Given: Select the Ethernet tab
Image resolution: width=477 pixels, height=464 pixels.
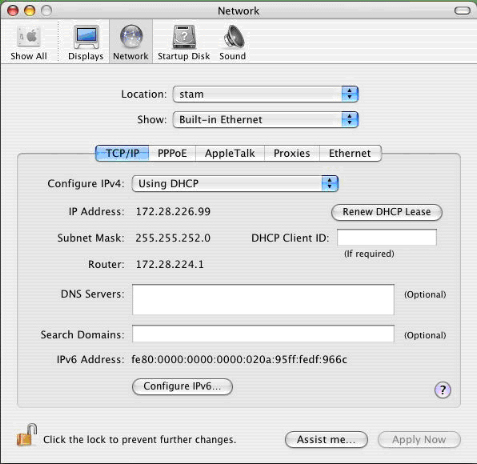Looking at the screenshot, I should point(350,153).
